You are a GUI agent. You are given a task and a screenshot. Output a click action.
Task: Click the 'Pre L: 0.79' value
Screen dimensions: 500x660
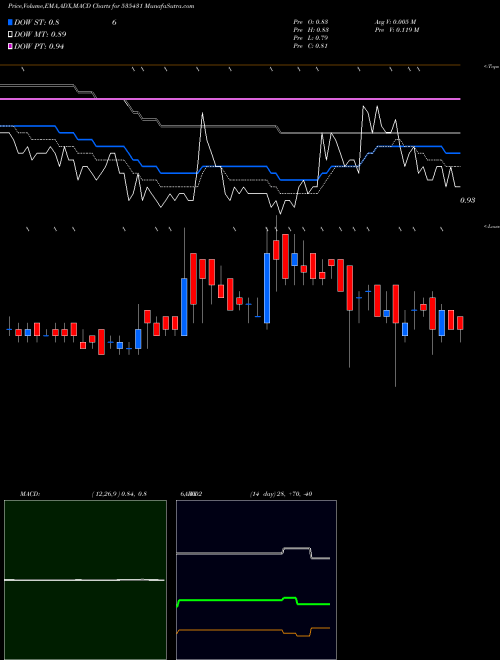[311, 38]
